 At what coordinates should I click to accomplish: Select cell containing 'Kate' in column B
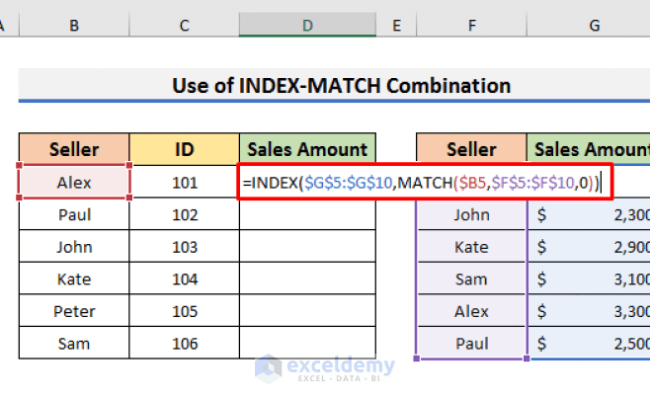tap(74, 279)
